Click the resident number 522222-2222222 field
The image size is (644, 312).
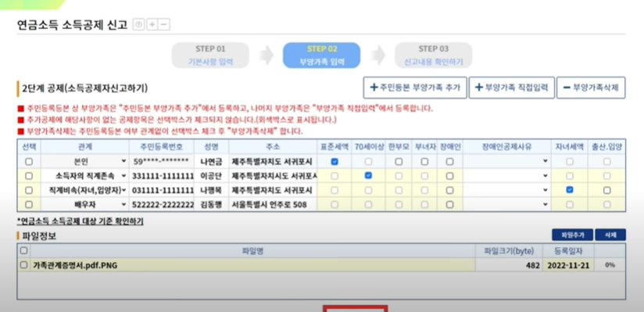click(x=162, y=204)
